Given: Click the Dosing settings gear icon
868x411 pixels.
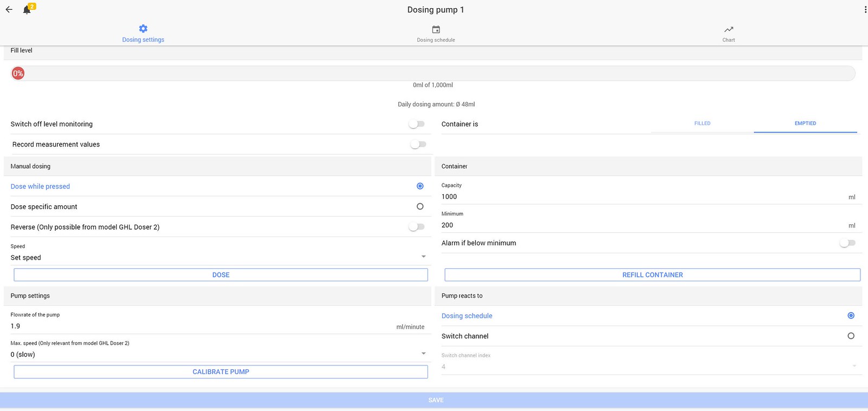Looking at the screenshot, I should (x=143, y=29).
